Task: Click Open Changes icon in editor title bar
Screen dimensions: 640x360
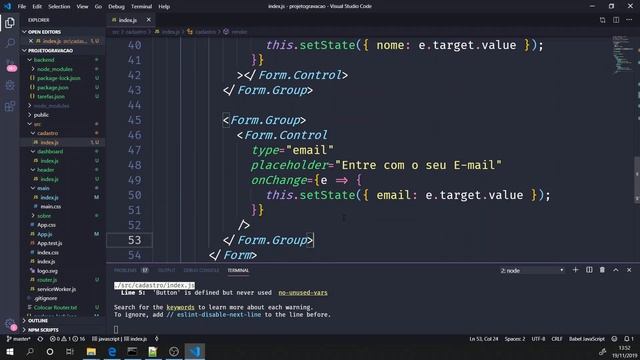Action: 602,20
